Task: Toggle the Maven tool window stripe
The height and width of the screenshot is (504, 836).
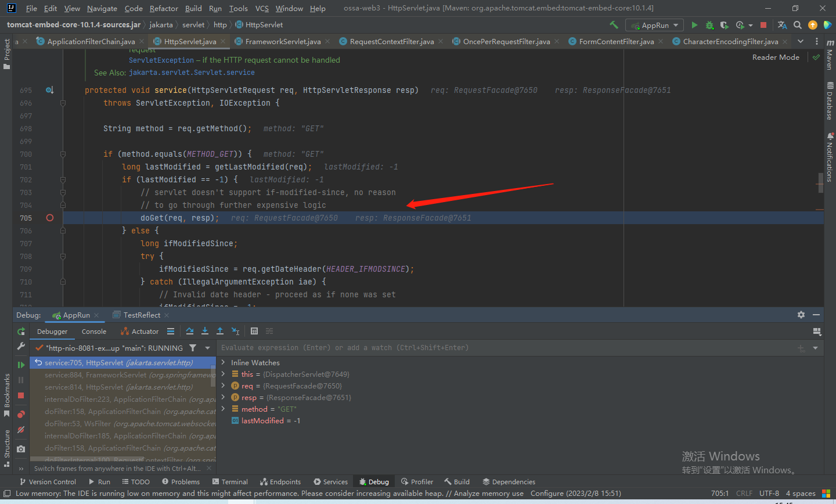Action: 830,54
